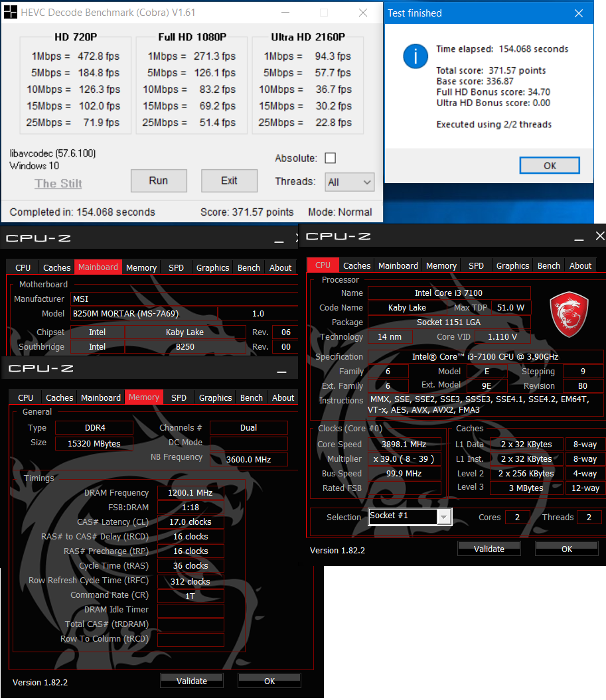Click the B250M MORTAR (MS-7A69) model field

[144, 313]
